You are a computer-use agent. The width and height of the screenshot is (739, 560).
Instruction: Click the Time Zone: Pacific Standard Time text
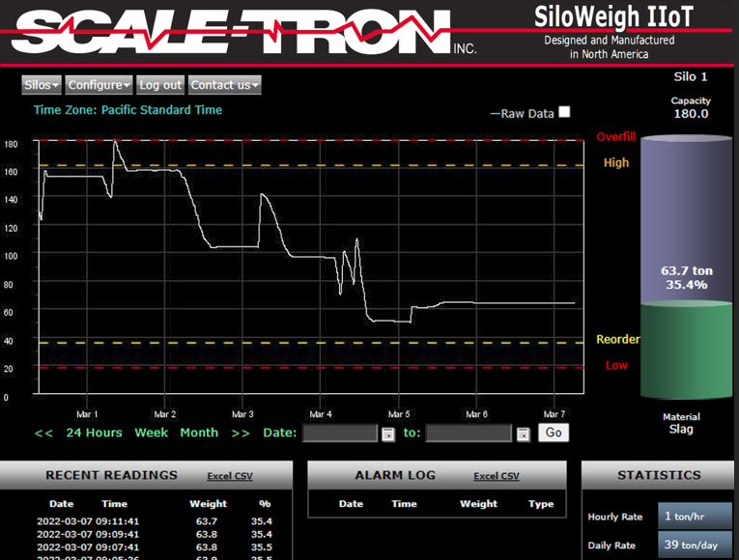(x=128, y=110)
